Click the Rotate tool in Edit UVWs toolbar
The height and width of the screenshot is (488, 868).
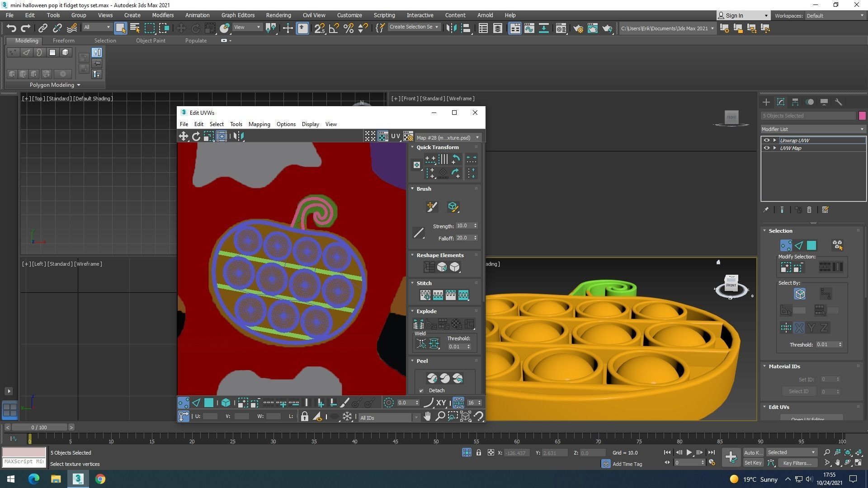196,136
